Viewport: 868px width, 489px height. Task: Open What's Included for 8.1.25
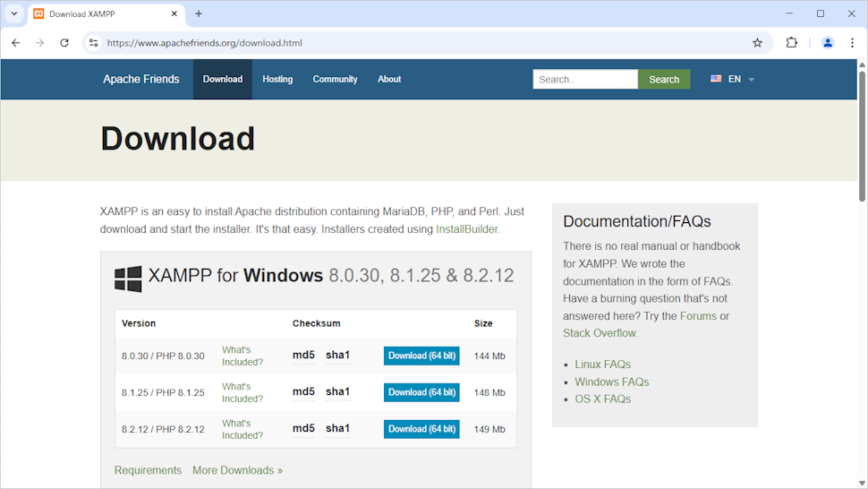coord(243,392)
